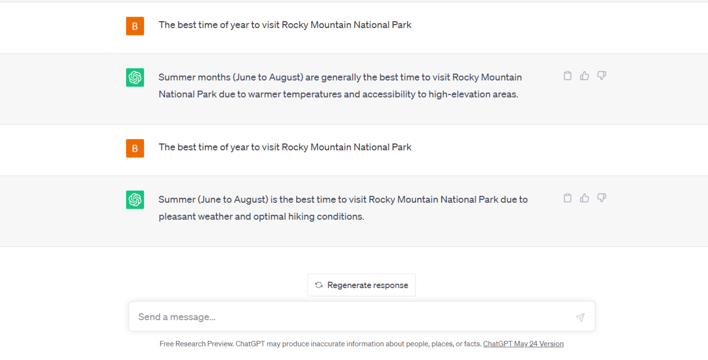Thumbs down the second ChatGPT response

pos(601,198)
